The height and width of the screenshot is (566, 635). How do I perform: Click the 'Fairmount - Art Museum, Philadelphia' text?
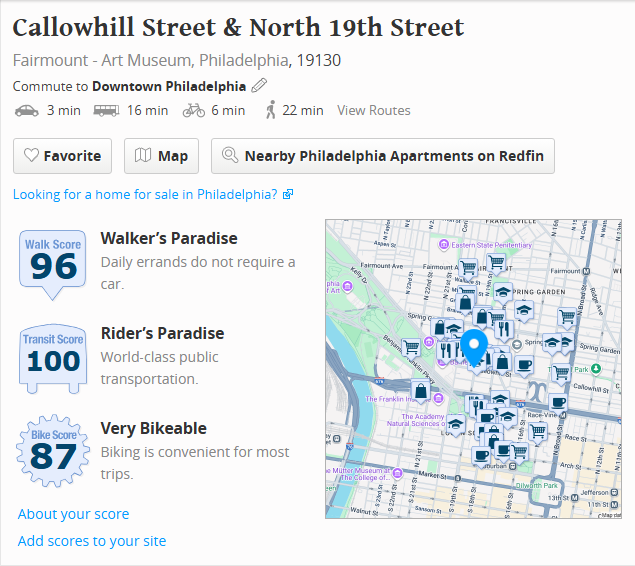150,60
